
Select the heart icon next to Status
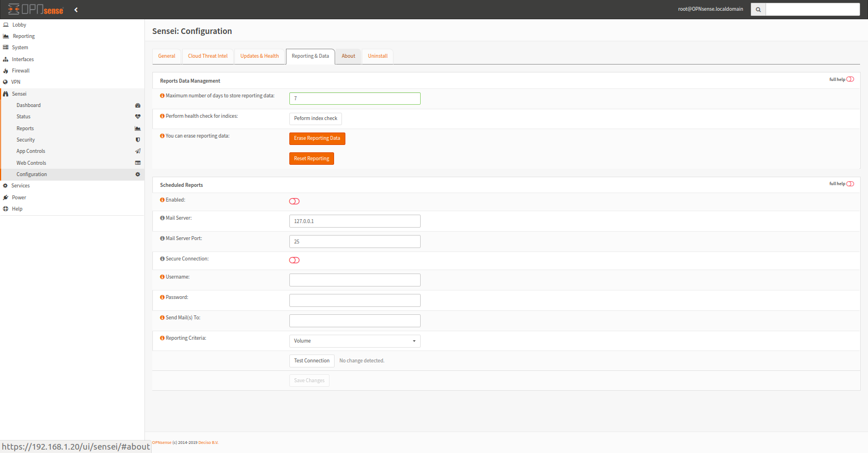point(138,117)
